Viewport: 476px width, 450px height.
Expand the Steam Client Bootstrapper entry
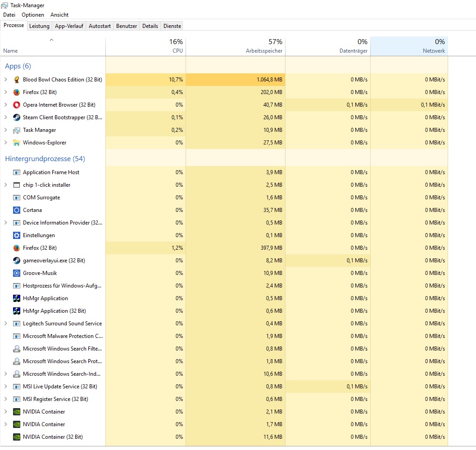click(5, 117)
